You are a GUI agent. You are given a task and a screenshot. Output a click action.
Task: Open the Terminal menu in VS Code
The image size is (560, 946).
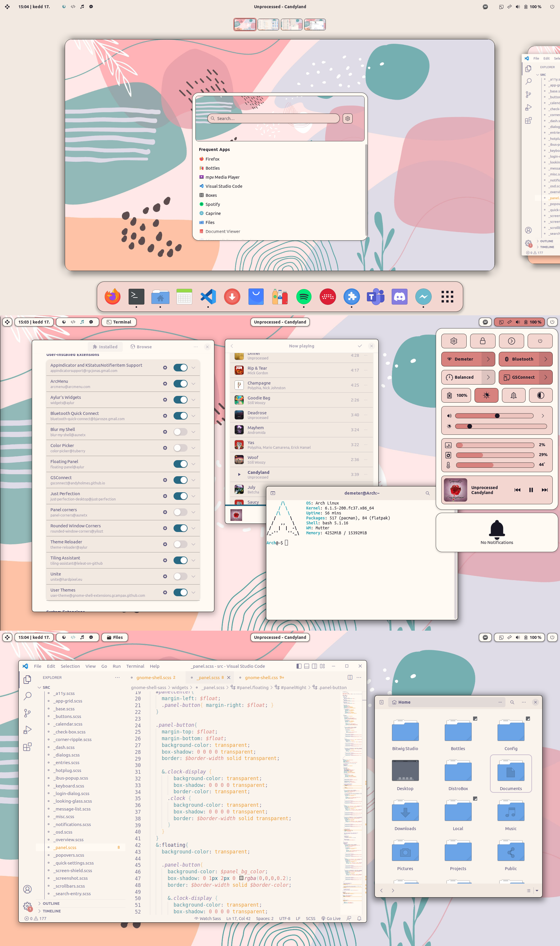(x=135, y=666)
